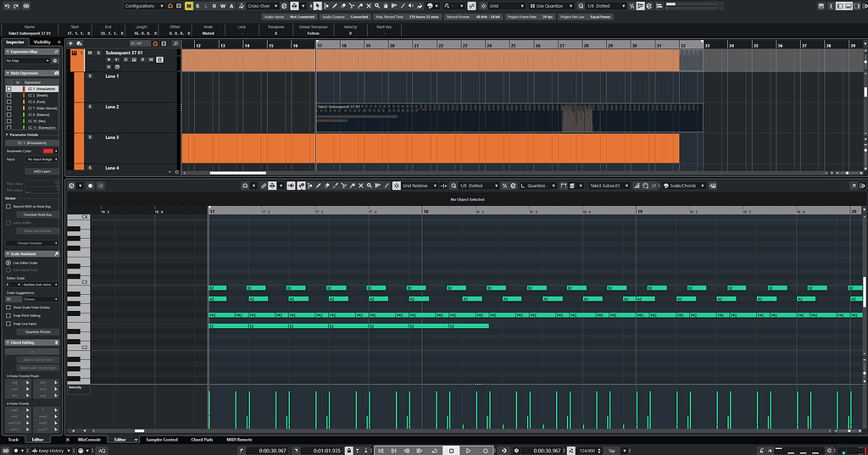
Task: Enable Snap Live Input checkbox
Action: (x=8, y=324)
